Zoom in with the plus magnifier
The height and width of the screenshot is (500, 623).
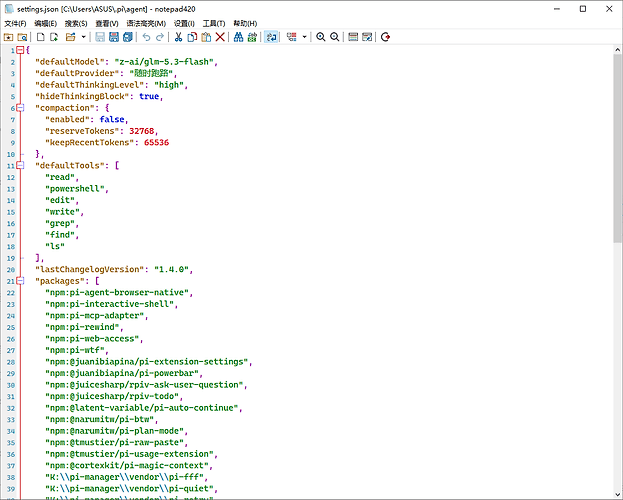(321, 37)
